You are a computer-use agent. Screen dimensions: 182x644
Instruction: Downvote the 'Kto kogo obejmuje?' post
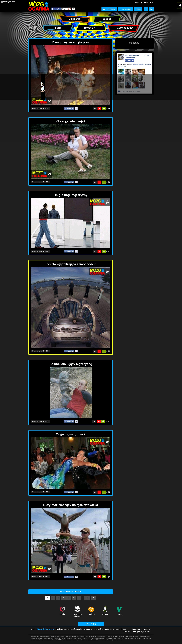pos(99,182)
